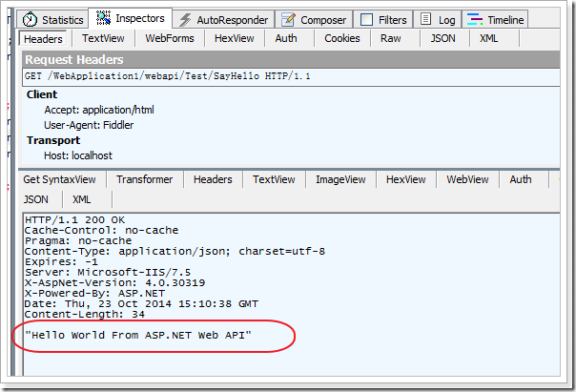Screen dimensions: 576x392
Task: Select the request Auth tab
Action: pyautogui.click(x=286, y=38)
